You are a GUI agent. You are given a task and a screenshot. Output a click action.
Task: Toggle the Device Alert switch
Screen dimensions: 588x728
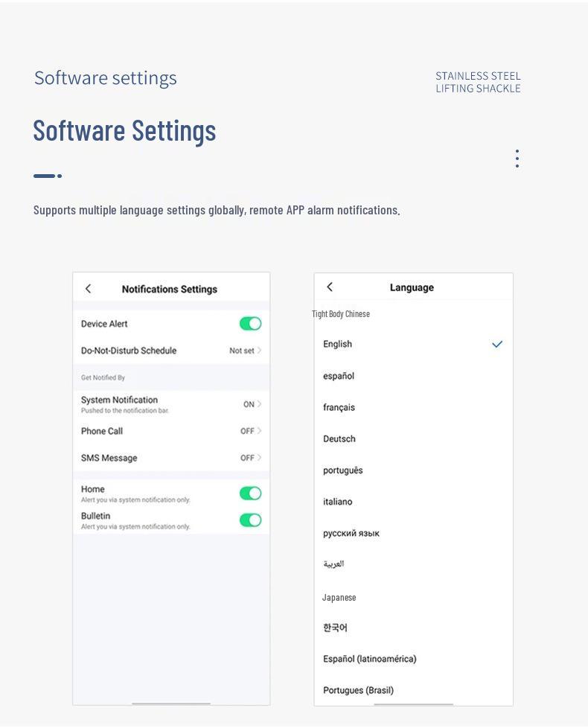click(251, 324)
